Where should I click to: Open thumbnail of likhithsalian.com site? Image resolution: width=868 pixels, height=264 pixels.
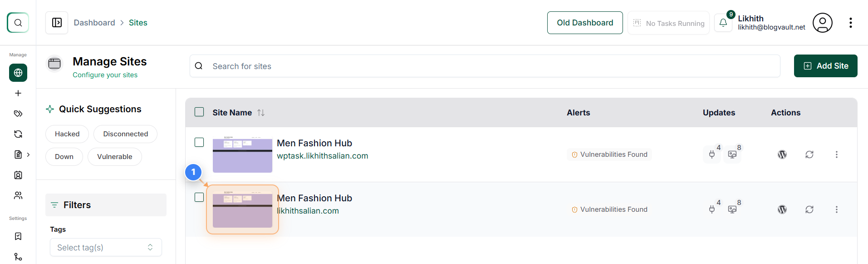click(242, 209)
